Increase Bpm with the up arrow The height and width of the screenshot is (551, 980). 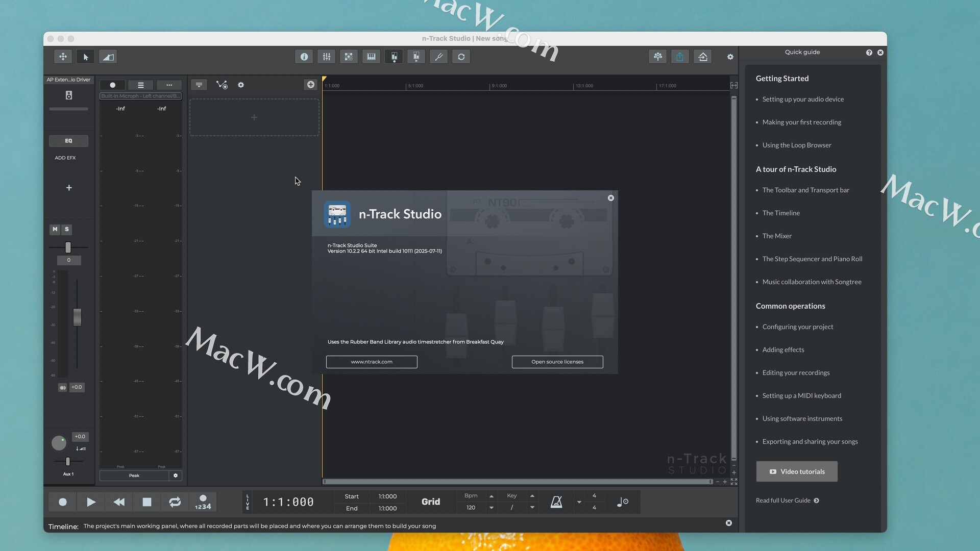[492, 496]
